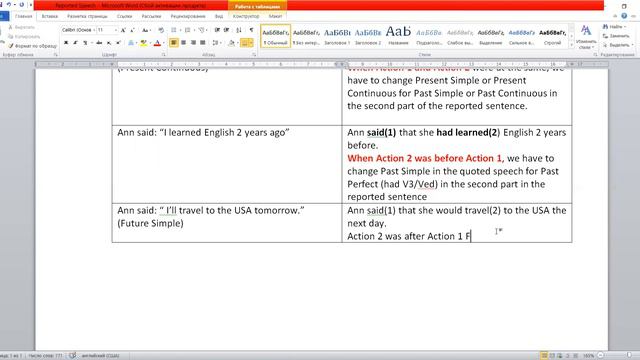Click the line spacing icon
Image resolution: width=640 pixels, height=360 pixels.
tap(215, 42)
